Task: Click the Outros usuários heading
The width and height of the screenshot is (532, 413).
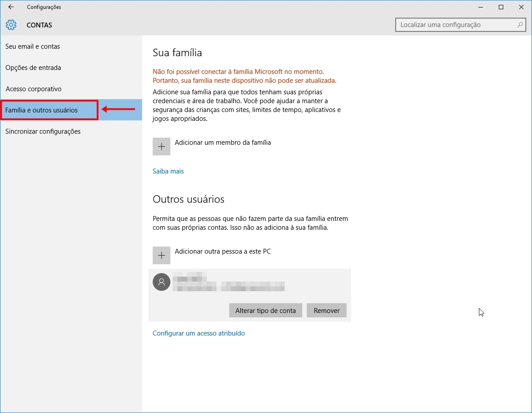Action: [x=189, y=199]
